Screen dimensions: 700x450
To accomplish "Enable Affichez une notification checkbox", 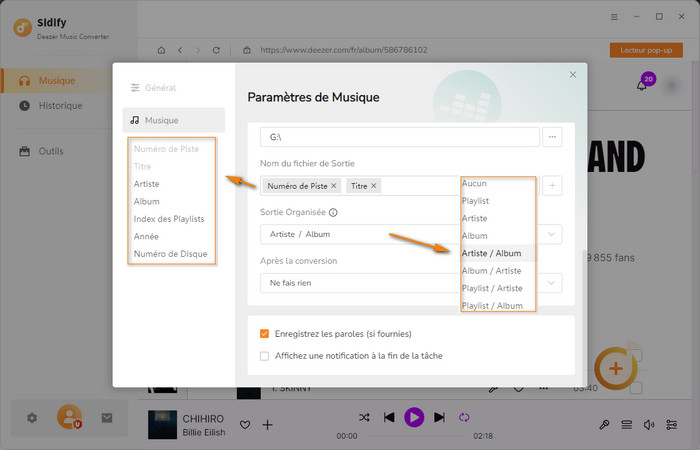I will 264,355.
